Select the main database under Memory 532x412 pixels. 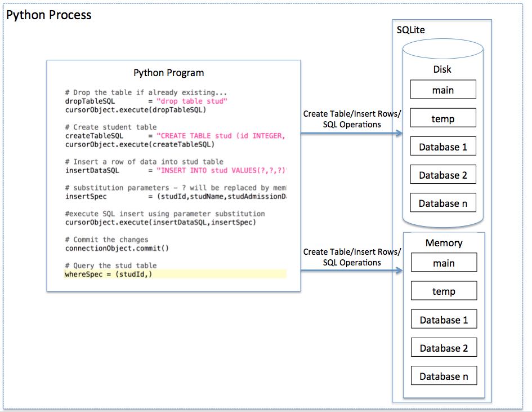coord(444,262)
